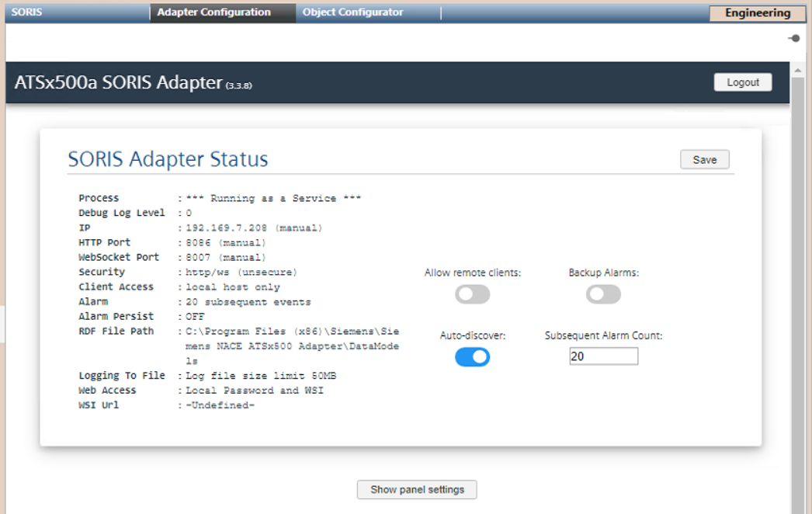
Task: Click the RDF File Path value text
Action: pyautogui.click(x=293, y=346)
